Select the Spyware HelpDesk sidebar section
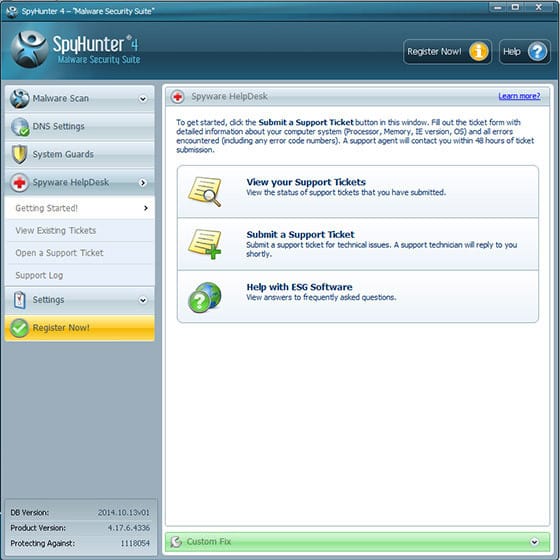The width and height of the screenshot is (560, 560). click(x=80, y=182)
